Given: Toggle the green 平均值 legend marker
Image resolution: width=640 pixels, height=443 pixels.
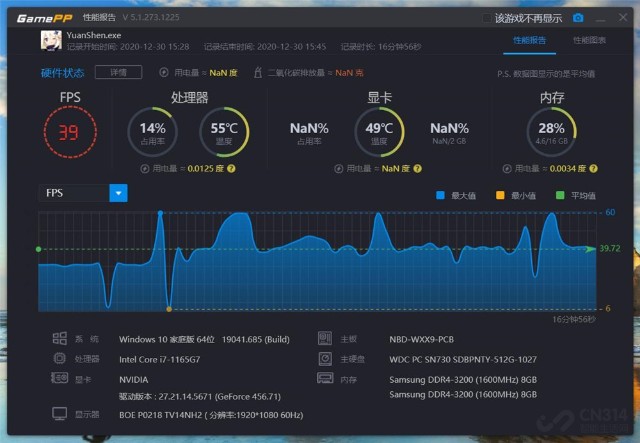Looking at the screenshot, I should point(560,195).
